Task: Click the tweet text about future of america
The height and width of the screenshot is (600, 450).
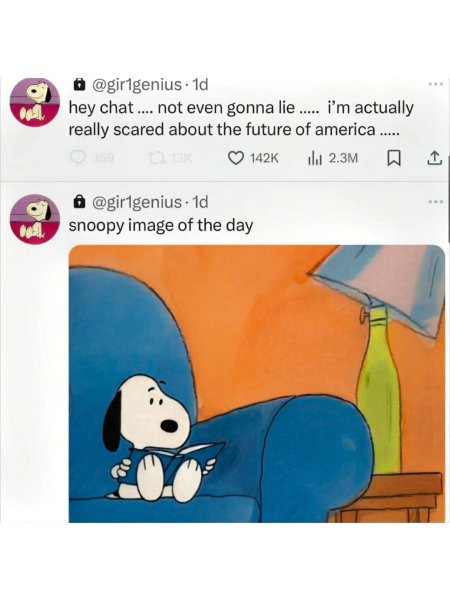Action: (x=241, y=119)
